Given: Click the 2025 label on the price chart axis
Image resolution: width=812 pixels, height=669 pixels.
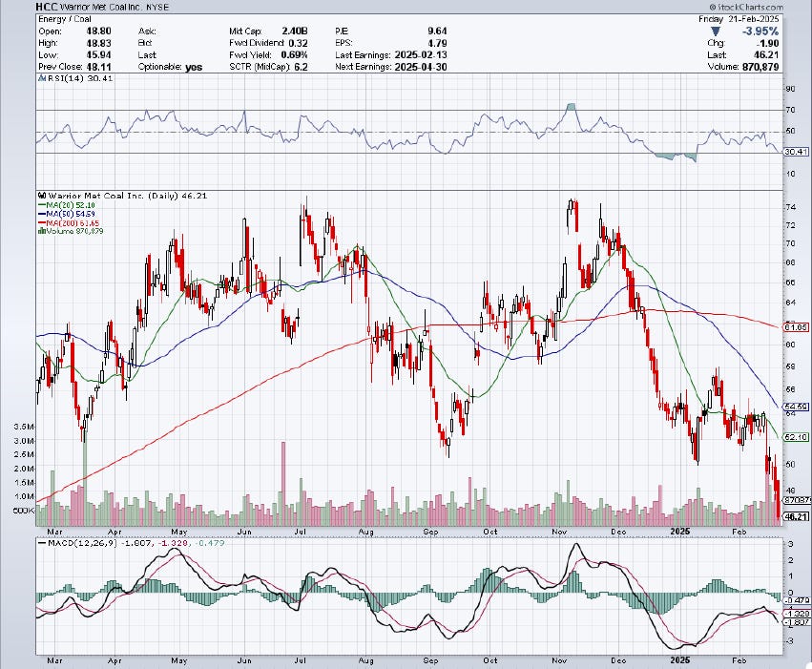Looking at the screenshot, I should [x=680, y=532].
